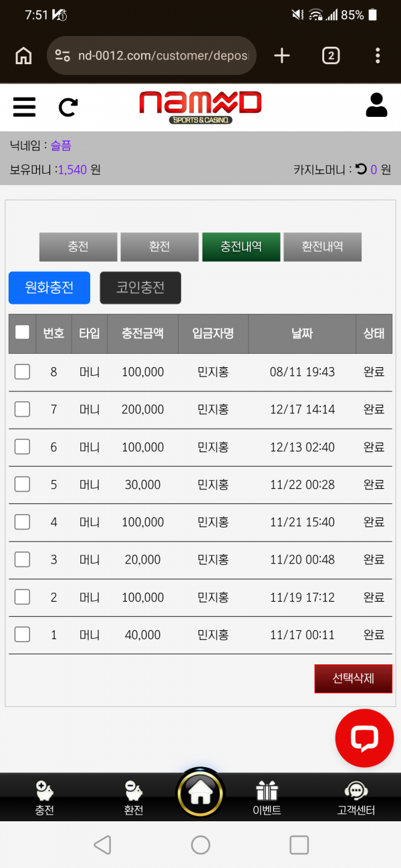Refresh 카지노머니 balance icon

361,169
